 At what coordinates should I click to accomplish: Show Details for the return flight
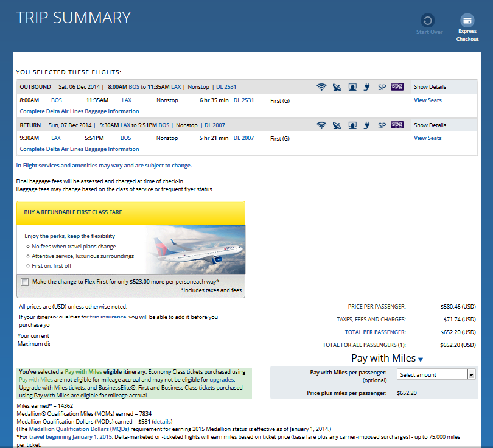(x=430, y=125)
